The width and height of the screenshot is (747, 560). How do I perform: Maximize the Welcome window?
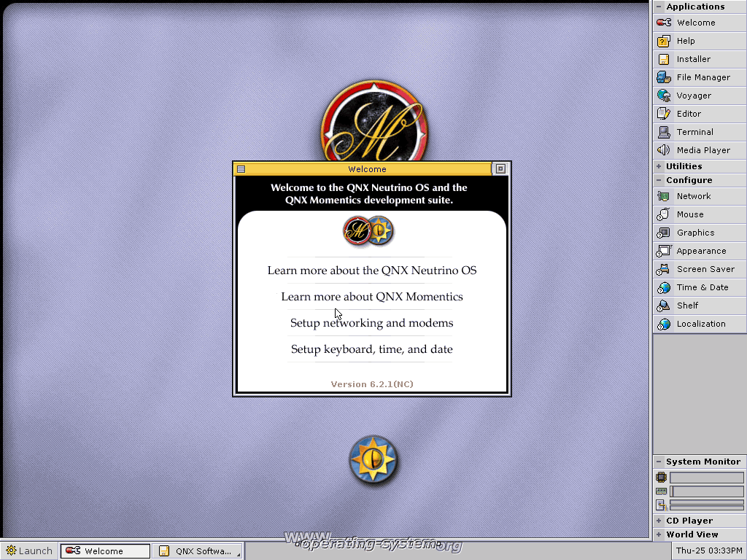click(500, 168)
